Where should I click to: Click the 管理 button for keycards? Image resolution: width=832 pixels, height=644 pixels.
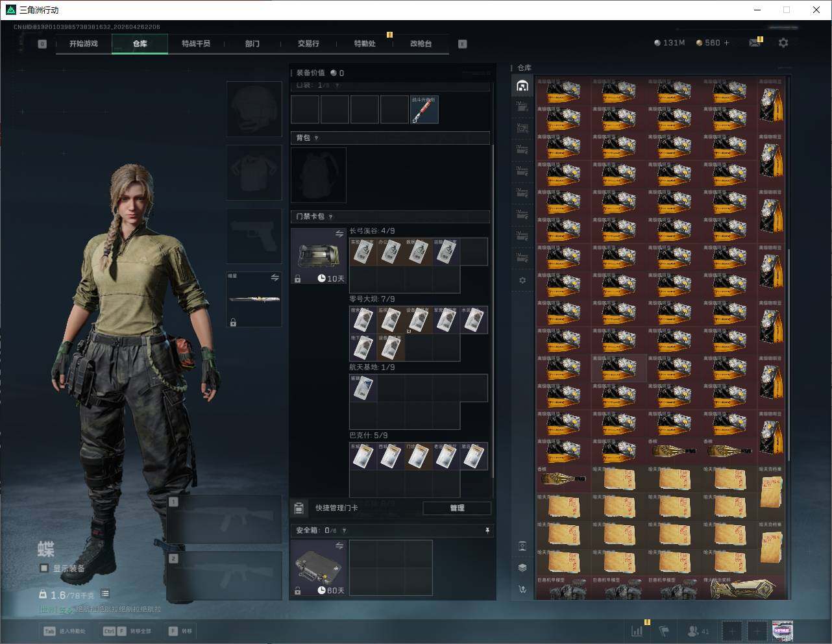pos(457,508)
